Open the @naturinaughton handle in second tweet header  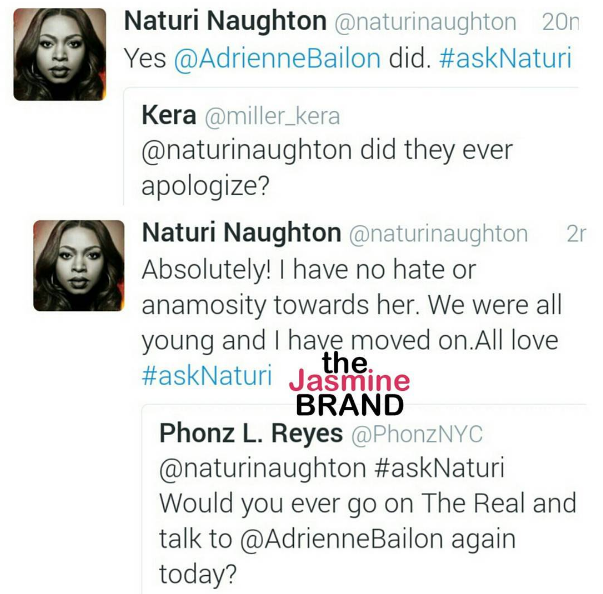438,235
